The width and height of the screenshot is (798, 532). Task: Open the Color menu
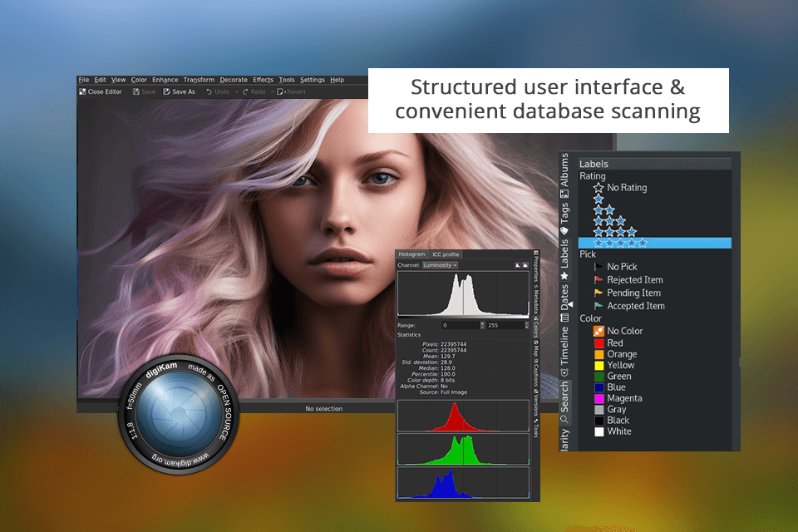(x=139, y=80)
